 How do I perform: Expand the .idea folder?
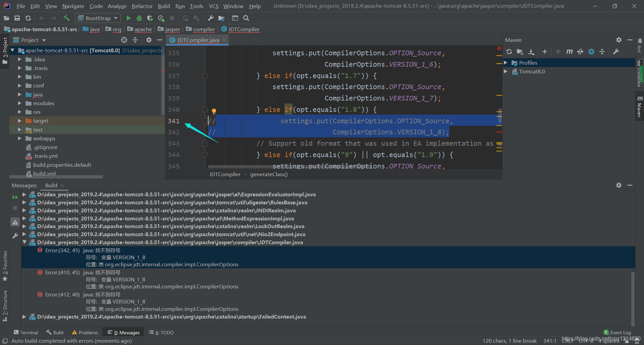pos(20,59)
